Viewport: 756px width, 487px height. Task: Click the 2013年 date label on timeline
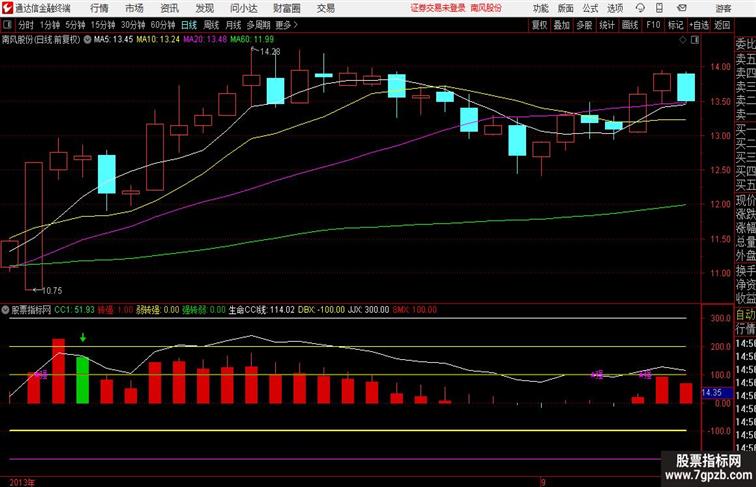[22, 482]
